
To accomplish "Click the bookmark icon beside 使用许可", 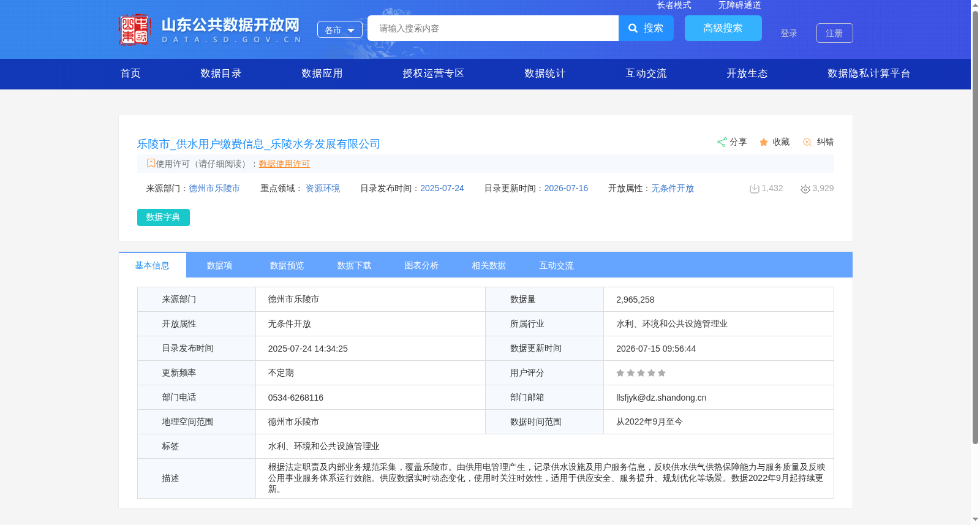I will point(151,163).
